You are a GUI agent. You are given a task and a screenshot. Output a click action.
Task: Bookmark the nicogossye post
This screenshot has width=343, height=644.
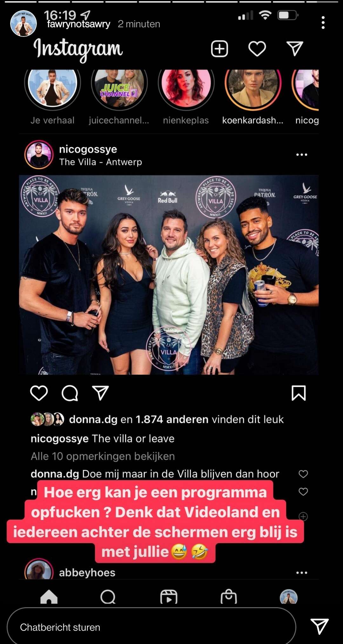click(299, 393)
